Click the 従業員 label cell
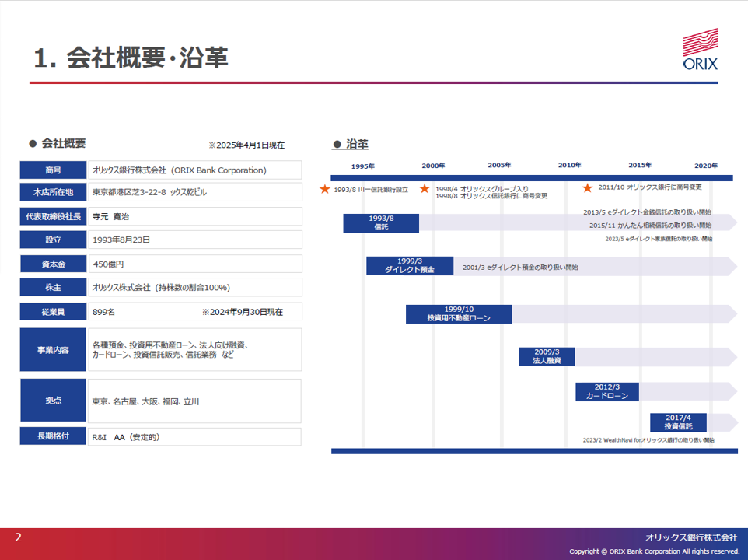 tap(53, 311)
